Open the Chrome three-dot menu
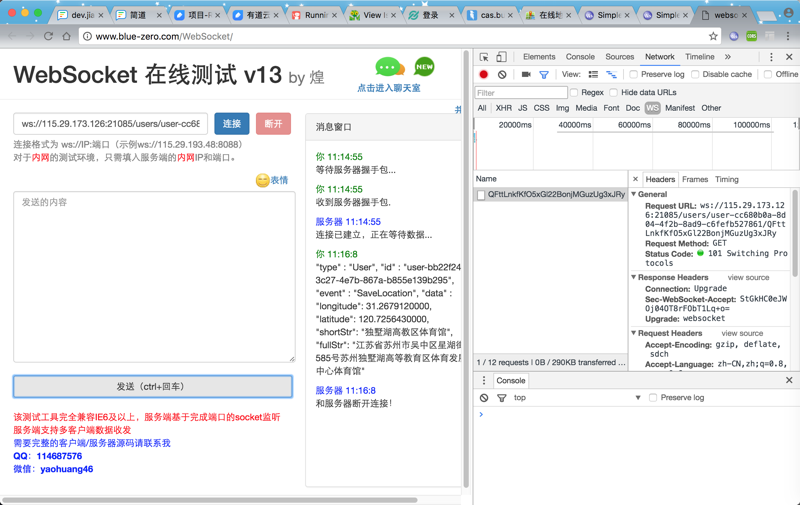800x505 pixels. coord(788,36)
